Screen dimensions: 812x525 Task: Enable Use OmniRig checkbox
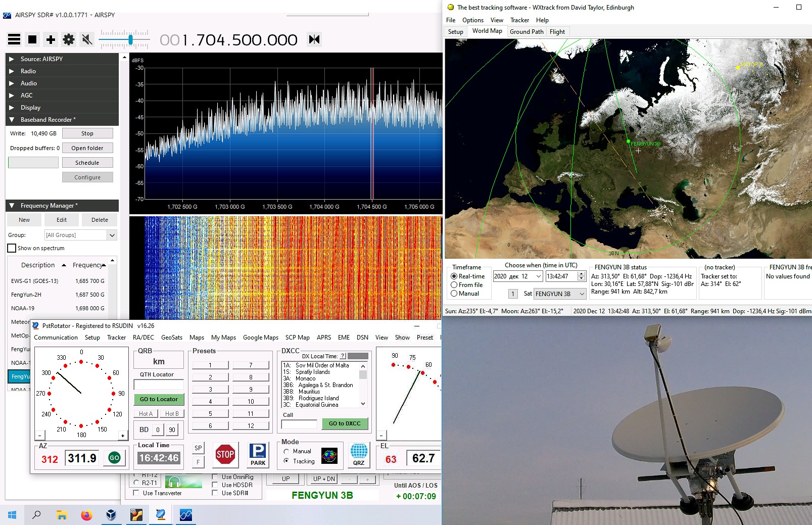point(215,476)
